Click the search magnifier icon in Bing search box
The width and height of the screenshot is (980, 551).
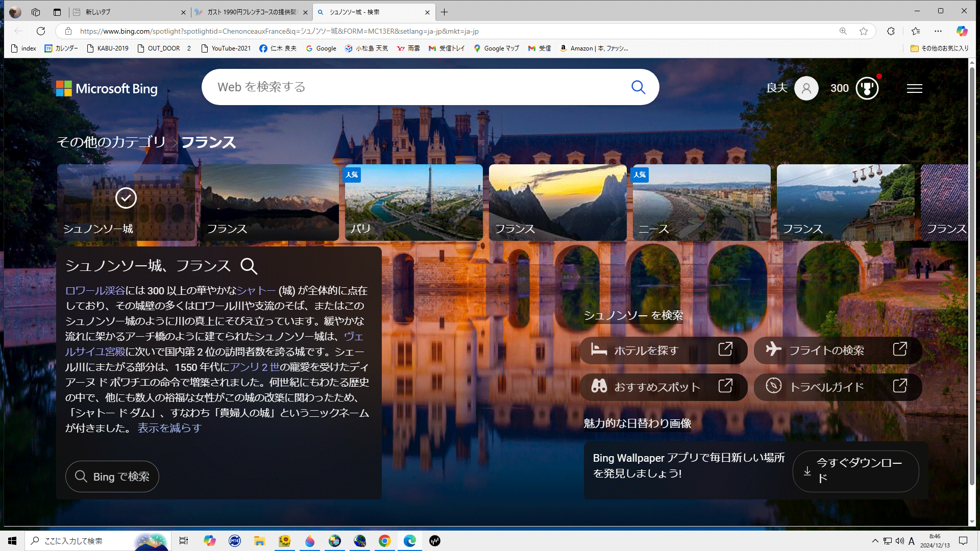[638, 87]
